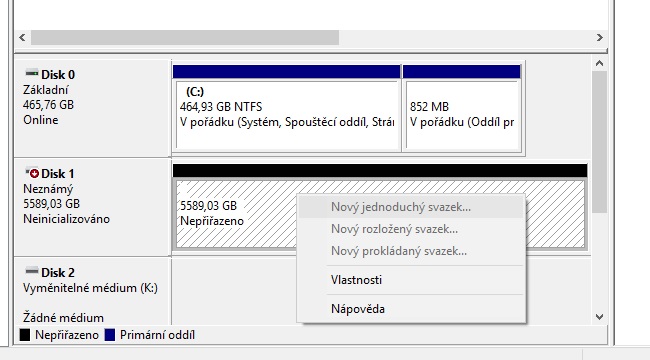This screenshot has width=650, height=360.
Task: Select Nový jednoduchý svazek menu entry
Action: click(411, 207)
